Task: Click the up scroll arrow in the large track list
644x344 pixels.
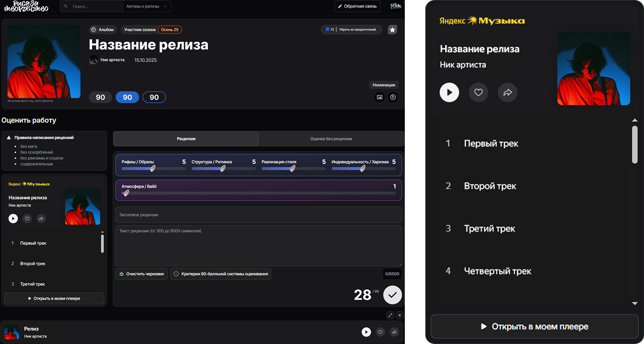Action: click(x=635, y=120)
